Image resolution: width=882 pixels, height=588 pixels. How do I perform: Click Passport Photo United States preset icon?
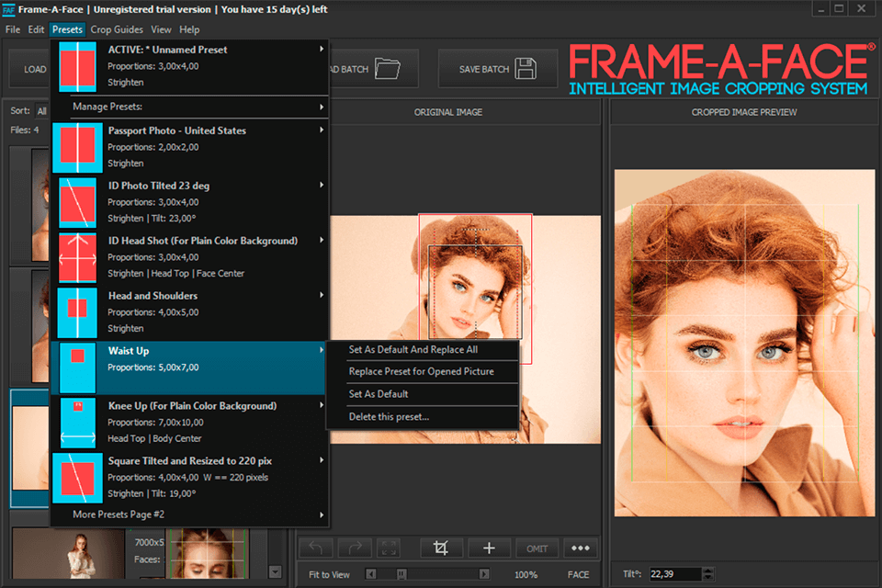tap(77, 147)
